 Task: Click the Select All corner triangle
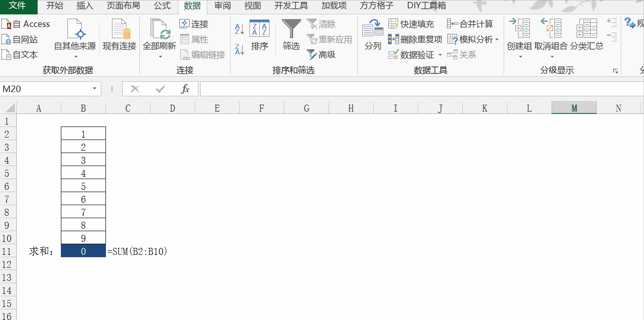tap(9, 108)
